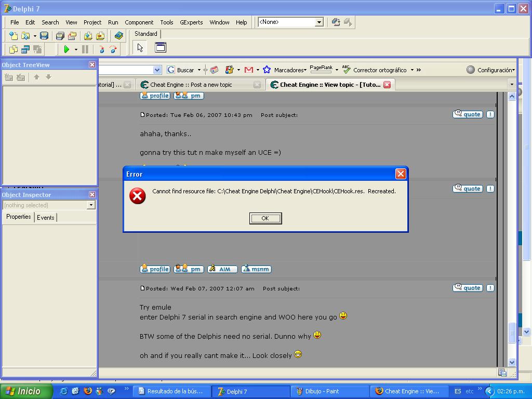Click the Set debug desktop icon
532x399 pixels.
click(x=348, y=22)
